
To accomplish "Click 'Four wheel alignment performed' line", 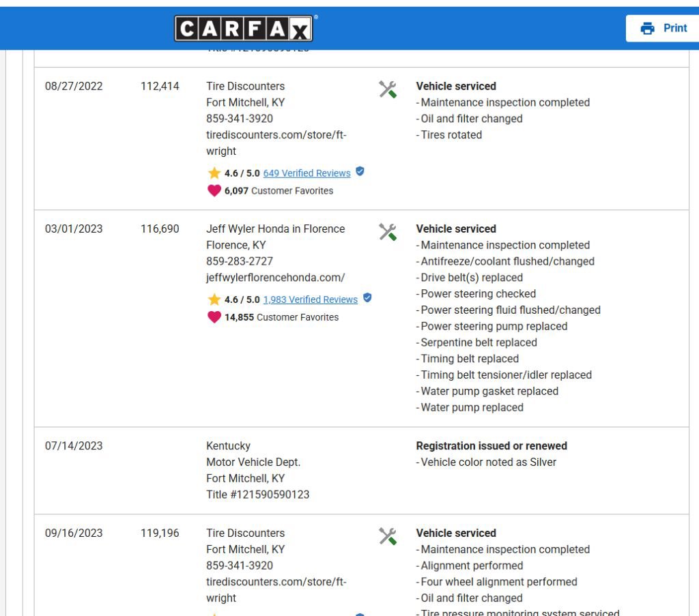I will [497, 582].
